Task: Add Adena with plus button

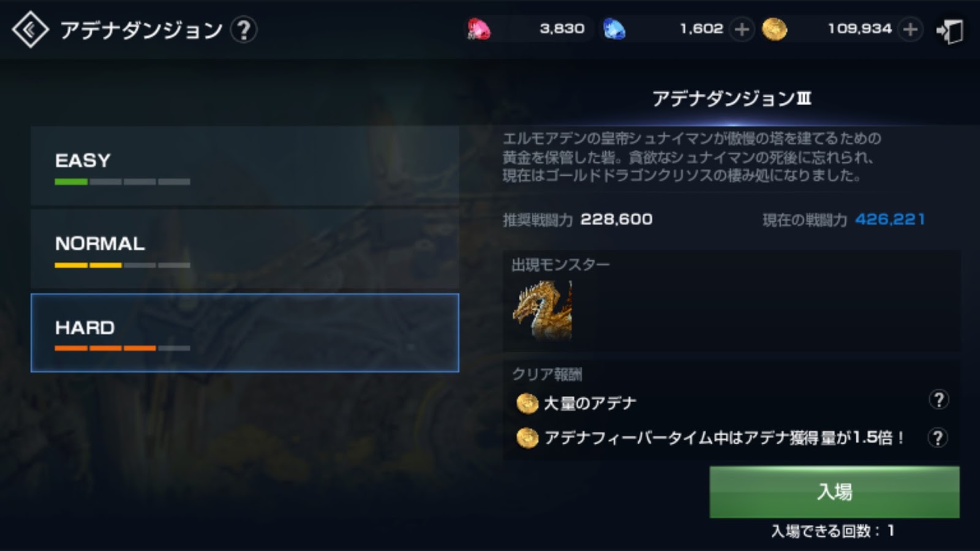Action: pos(911,29)
